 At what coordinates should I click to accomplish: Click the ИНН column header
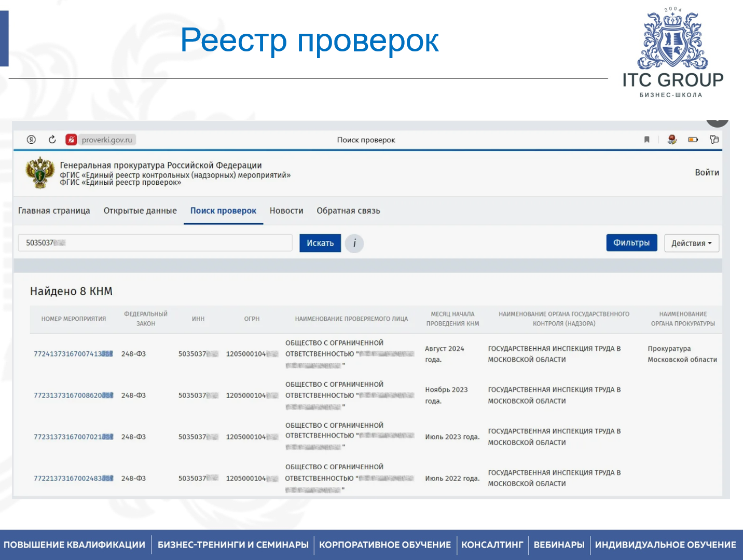(198, 319)
